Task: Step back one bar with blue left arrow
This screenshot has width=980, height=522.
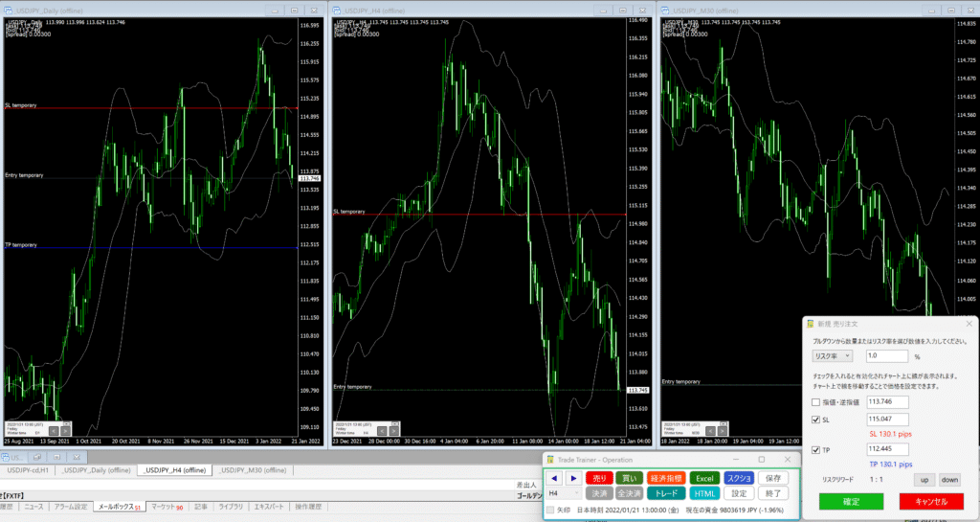Action: 554,478
